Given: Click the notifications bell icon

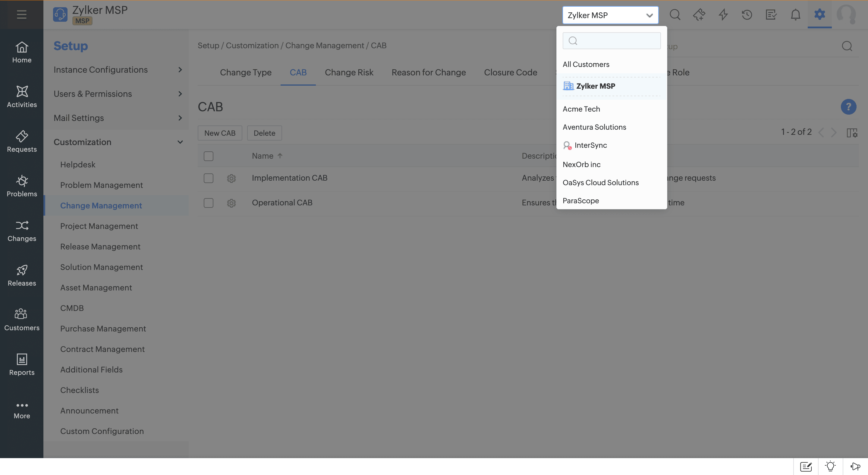Looking at the screenshot, I should [x=795, y=15].
